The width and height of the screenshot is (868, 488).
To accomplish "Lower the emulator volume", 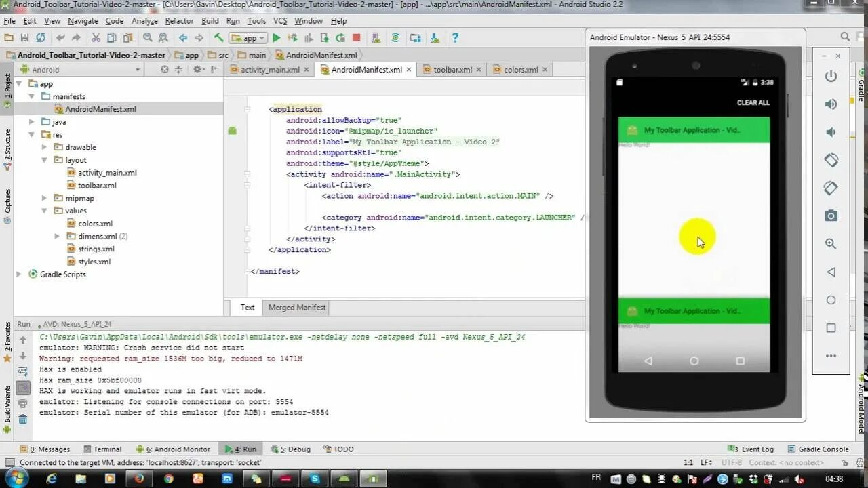I will pos(831,132).
